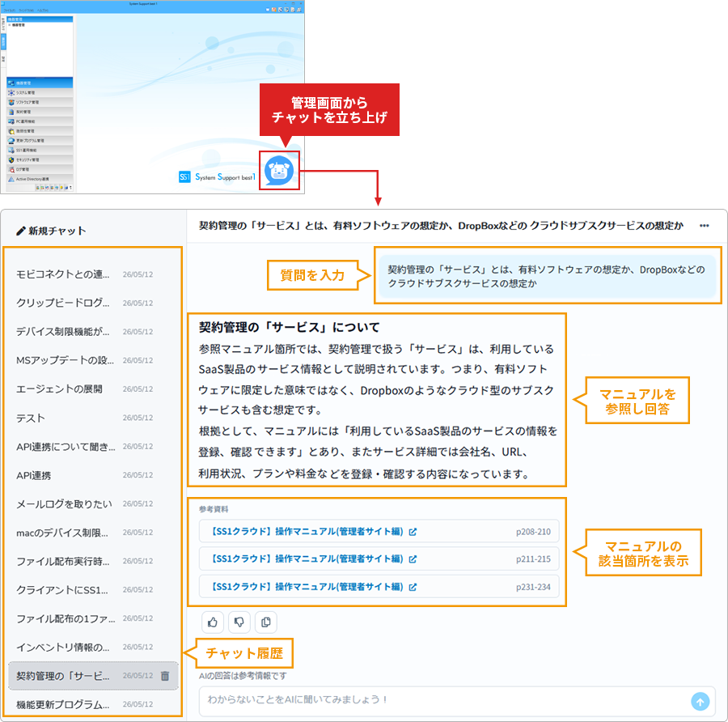Open システム管理 in the SS1 sidebar
The image size is (728, 722).
40,92
